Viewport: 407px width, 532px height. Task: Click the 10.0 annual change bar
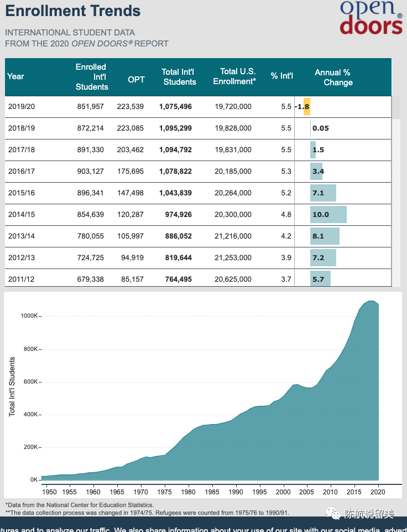click(328, 214)
